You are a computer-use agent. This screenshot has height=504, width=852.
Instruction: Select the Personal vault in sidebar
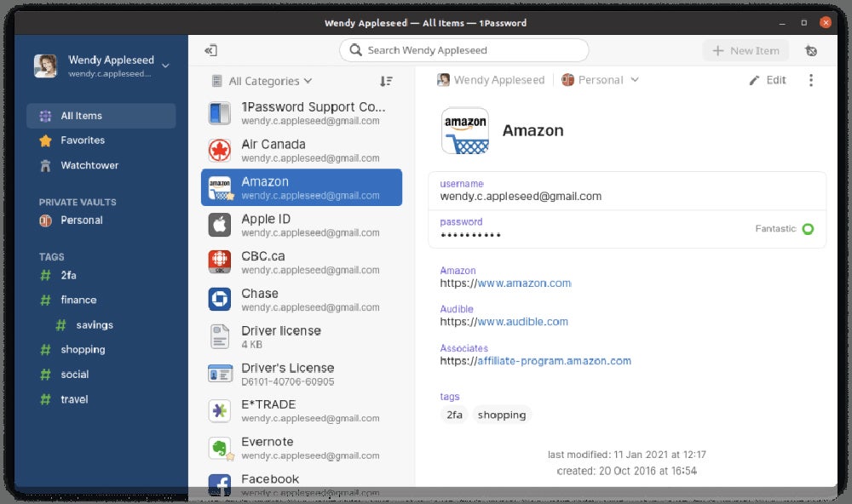81,220
